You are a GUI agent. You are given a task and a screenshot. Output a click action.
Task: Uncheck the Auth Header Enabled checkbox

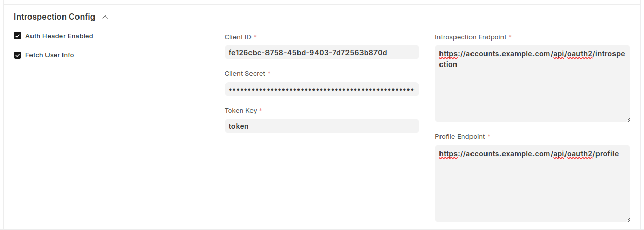(18, 36)
